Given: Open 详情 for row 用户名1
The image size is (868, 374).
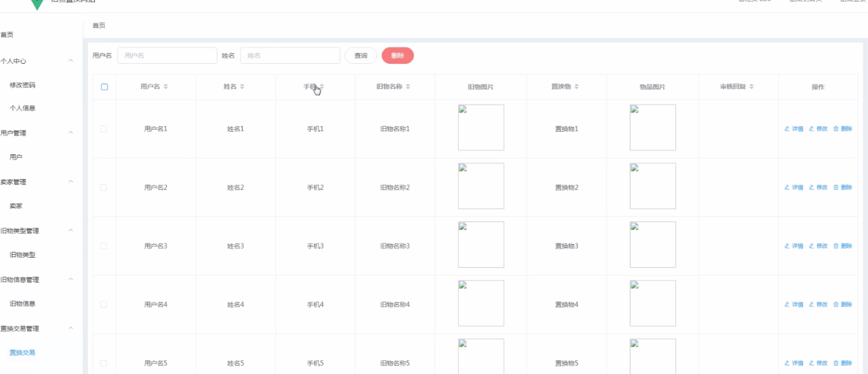Looking at the screenshot, I should (794, 129).
